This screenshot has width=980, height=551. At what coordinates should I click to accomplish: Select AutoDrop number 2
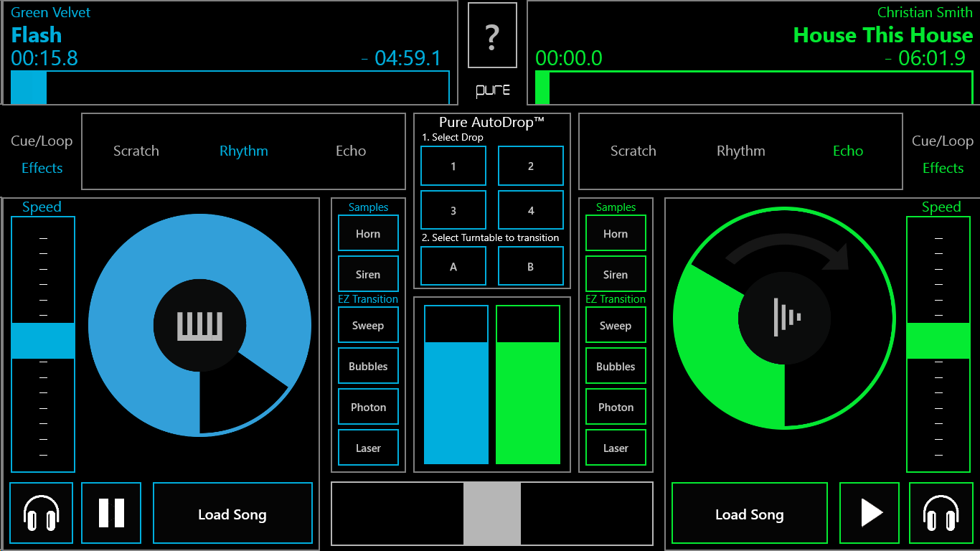pos(531,166)
